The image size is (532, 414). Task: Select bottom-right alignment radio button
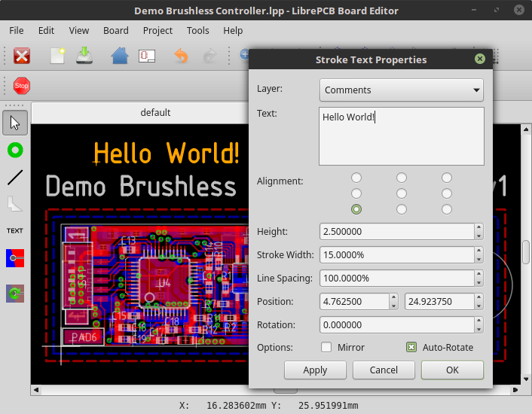pos(447,209)
